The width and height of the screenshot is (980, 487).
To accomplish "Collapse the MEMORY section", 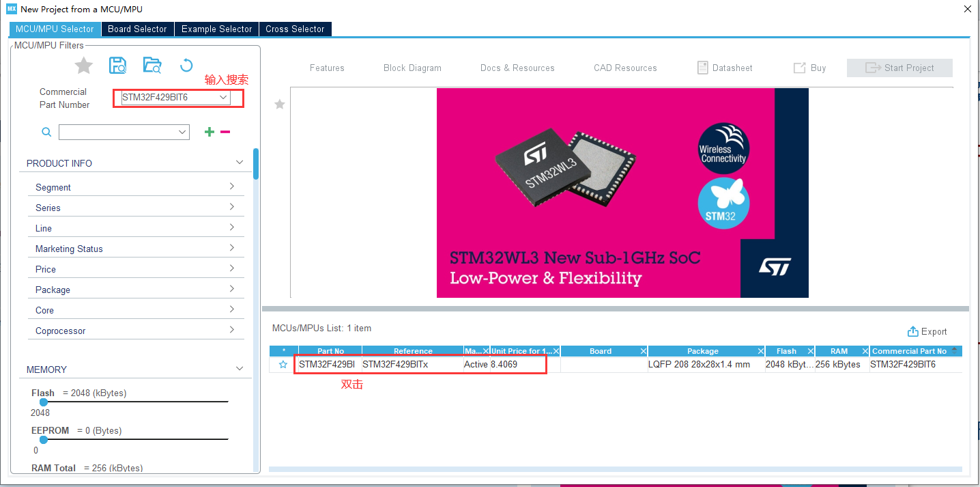I will coord(240,369).
